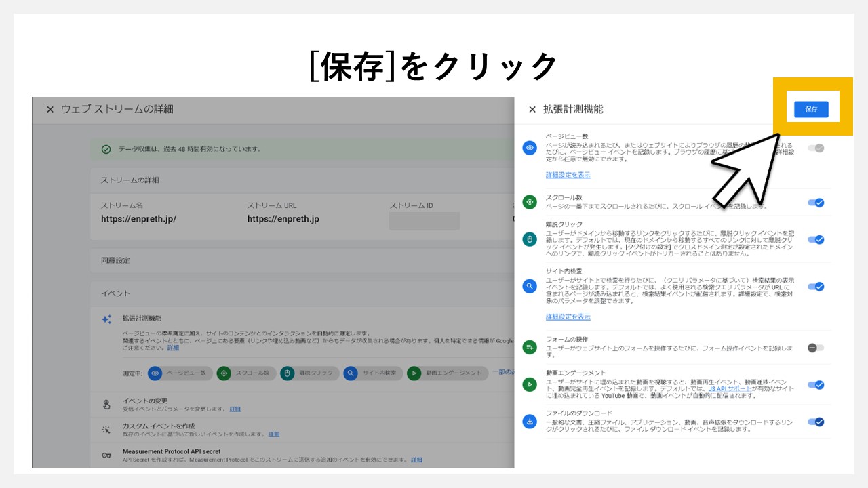Click the Measurement Protocol API secret key icon
This screenshot has width=868, height=488.
(x=105, y=455)
